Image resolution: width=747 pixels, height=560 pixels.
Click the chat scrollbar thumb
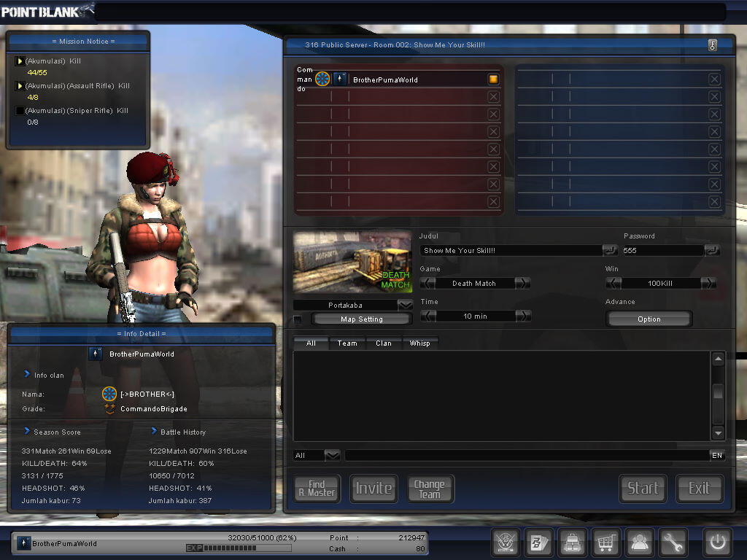click(x=718, y=392)
